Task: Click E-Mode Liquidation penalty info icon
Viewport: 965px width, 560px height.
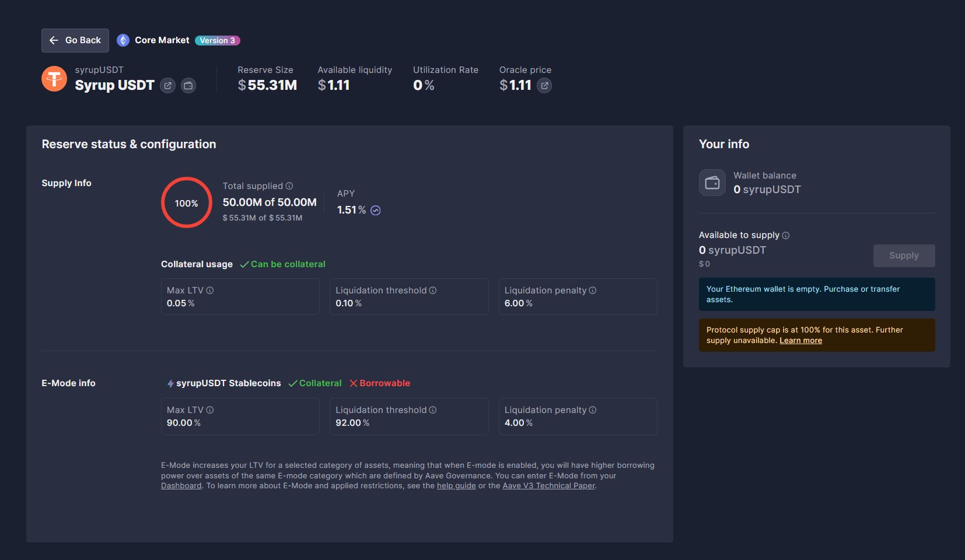Action: (x=593, y=410)
